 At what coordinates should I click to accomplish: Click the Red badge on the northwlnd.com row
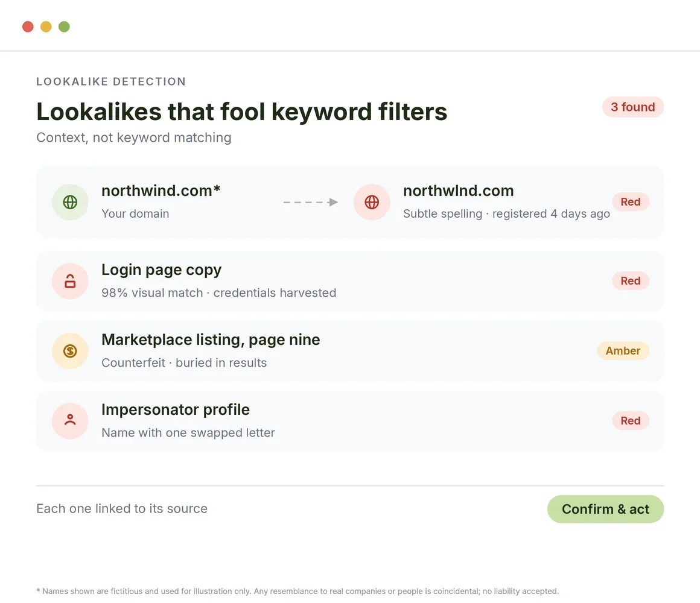point(631,202)
